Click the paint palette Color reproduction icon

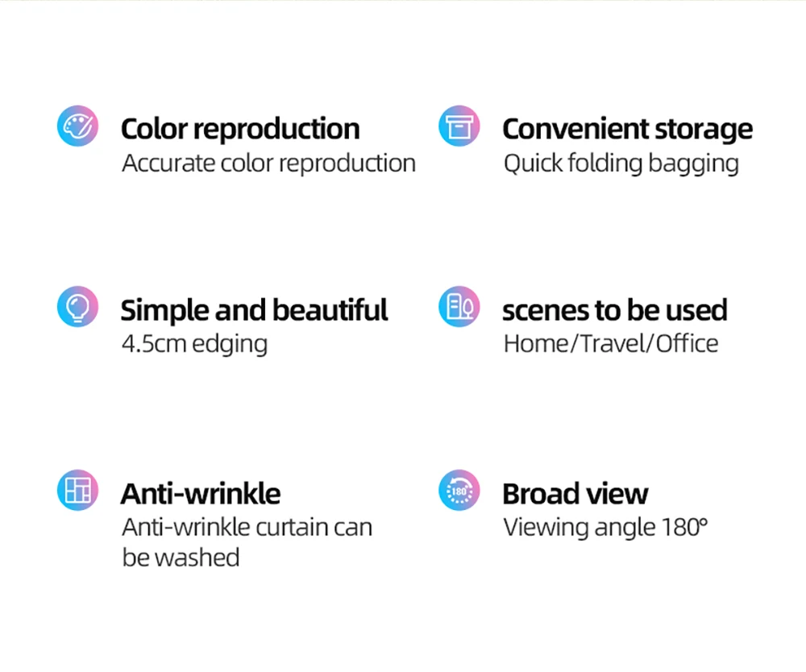[x=77, y=126]
